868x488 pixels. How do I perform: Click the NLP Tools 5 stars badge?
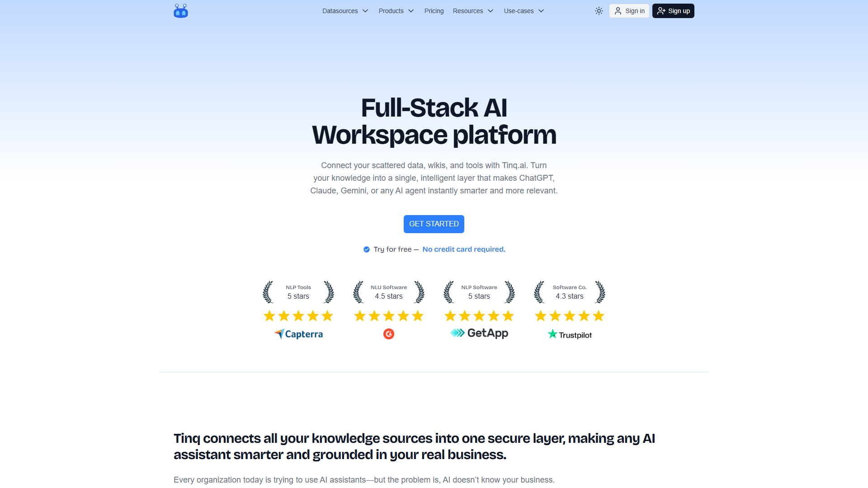pyautogui.click(x=298, y=292)
